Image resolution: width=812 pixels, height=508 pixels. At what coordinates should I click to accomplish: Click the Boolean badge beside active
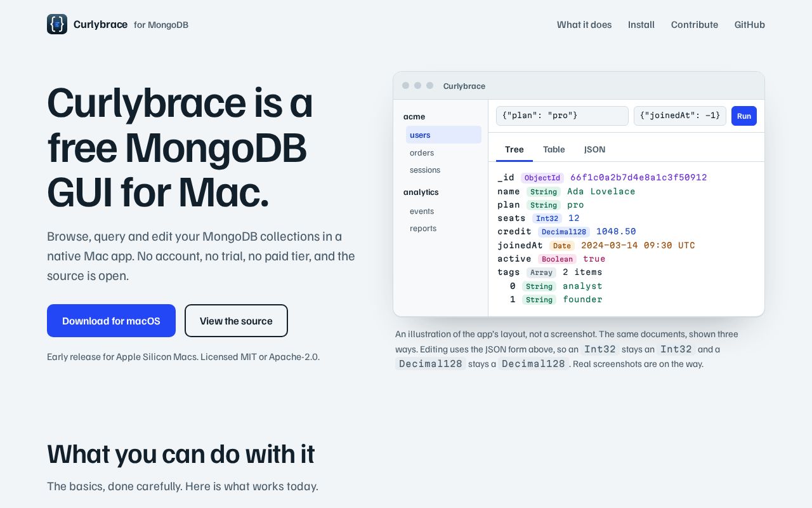(x=558, y=259)
